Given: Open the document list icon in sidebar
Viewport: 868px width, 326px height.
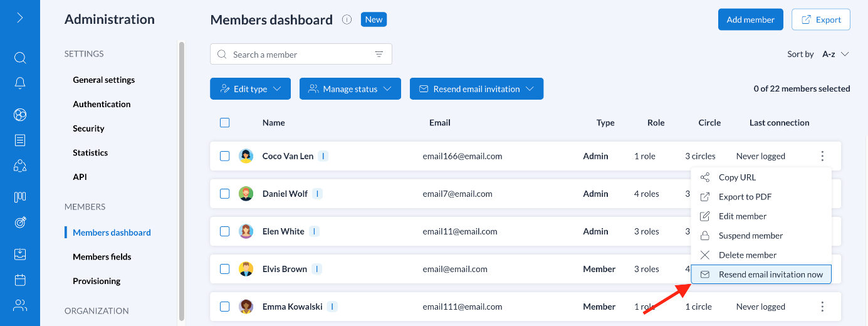Looking at the screenshot, I should coord(20,140).
